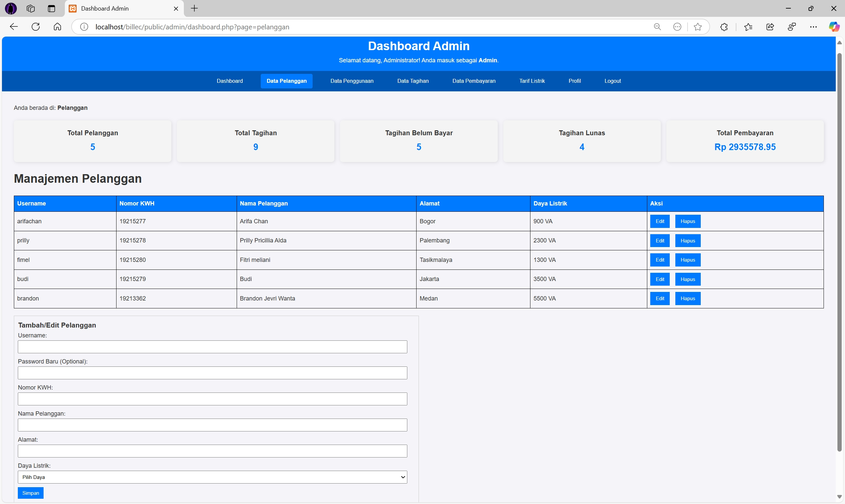Open the Profil menu item
845x504 pixels.
(575, 81)
